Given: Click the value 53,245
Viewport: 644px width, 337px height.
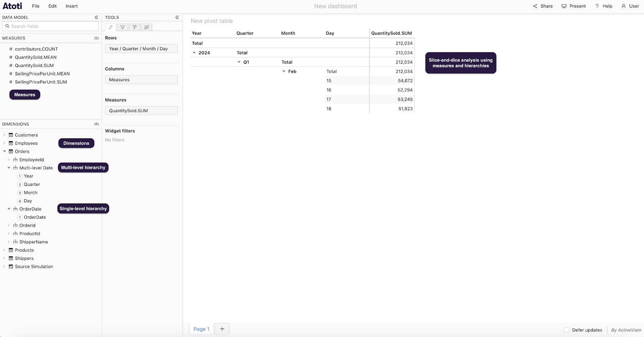Looking at the screenshot, I should 405,99.
